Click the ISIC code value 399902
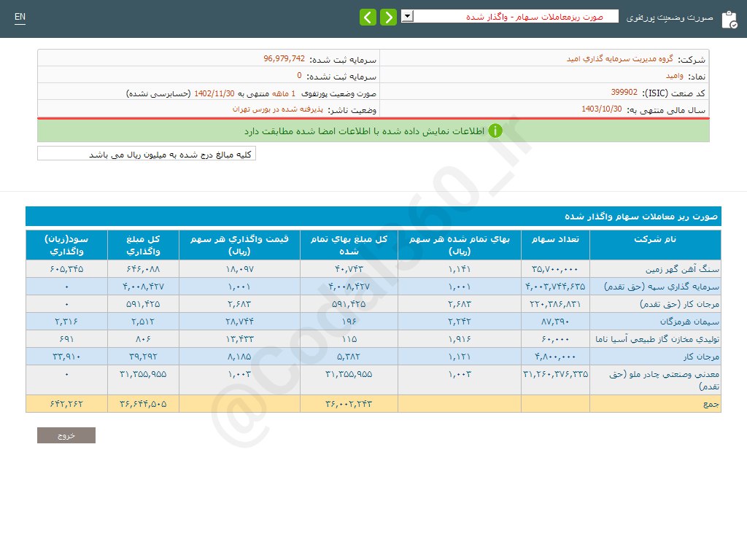The width and height of the screenshot is (747, 560). 624,93
